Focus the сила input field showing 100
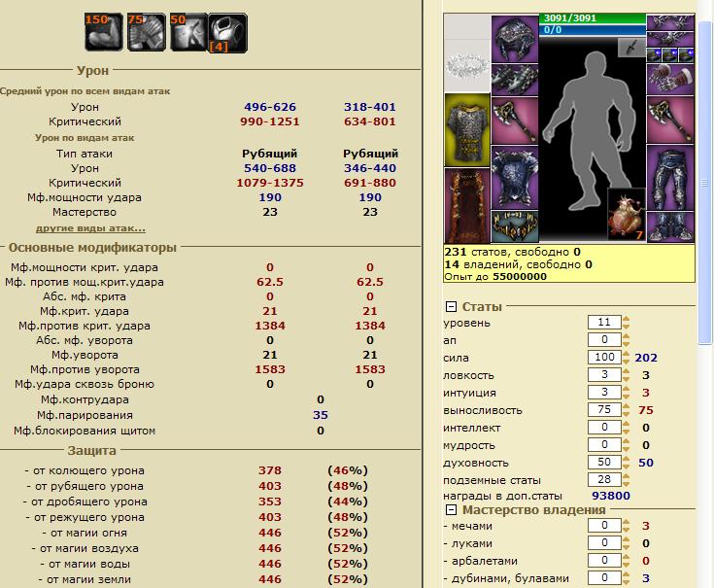 (604, 357)
